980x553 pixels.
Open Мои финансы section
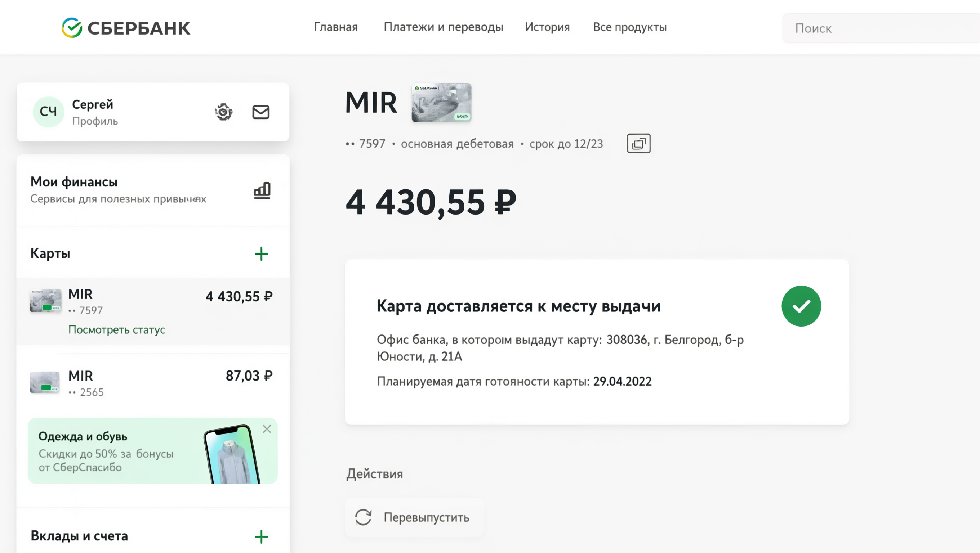[x=153, y=190]
